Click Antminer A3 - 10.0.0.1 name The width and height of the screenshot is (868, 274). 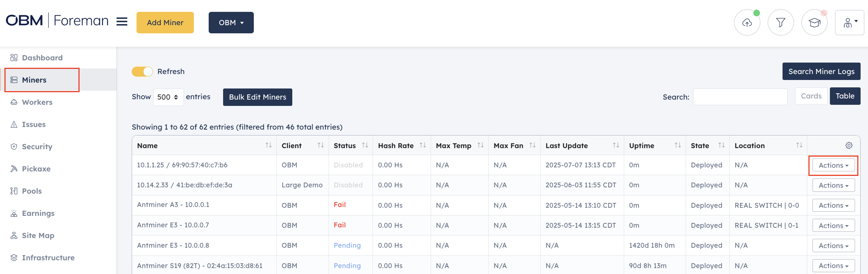(173, 205)
